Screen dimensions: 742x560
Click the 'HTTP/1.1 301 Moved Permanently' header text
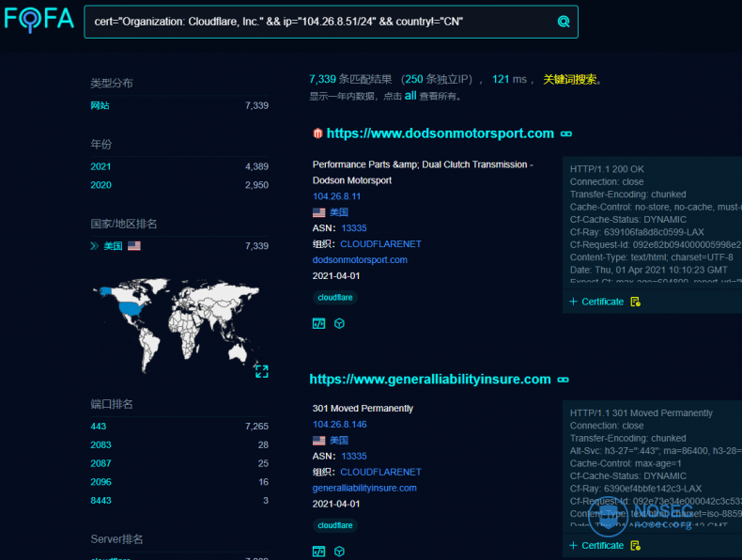(642, 412)
